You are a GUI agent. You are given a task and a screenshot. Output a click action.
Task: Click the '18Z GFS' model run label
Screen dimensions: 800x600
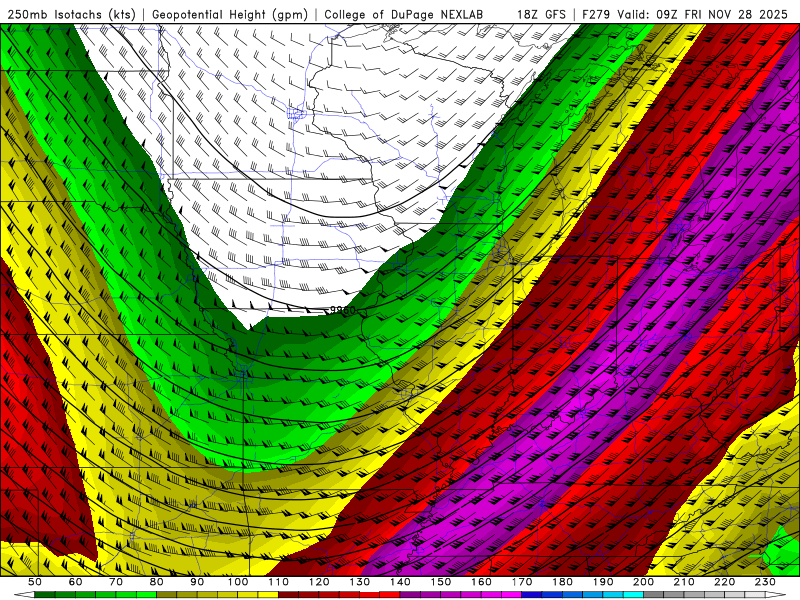point(541,14)
